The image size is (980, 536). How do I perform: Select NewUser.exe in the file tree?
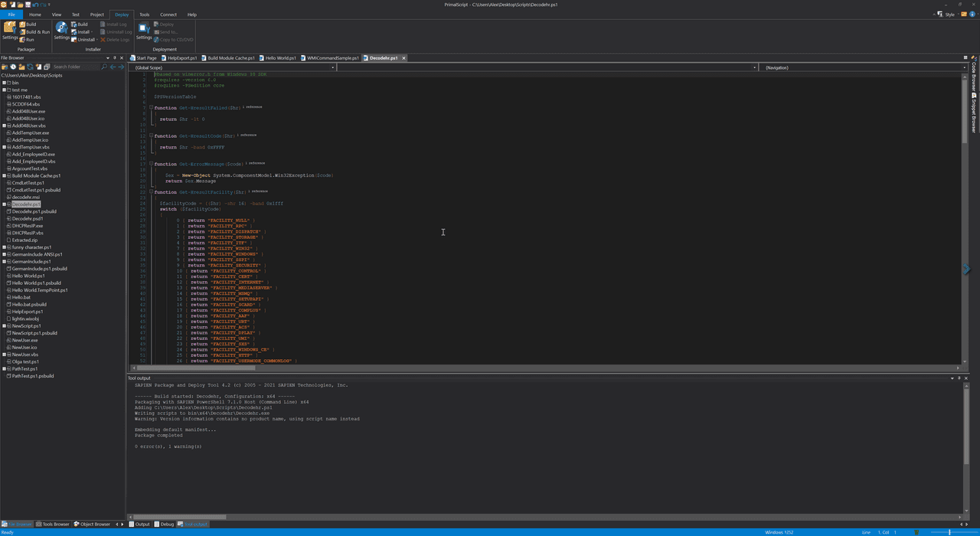pos(24,340)
